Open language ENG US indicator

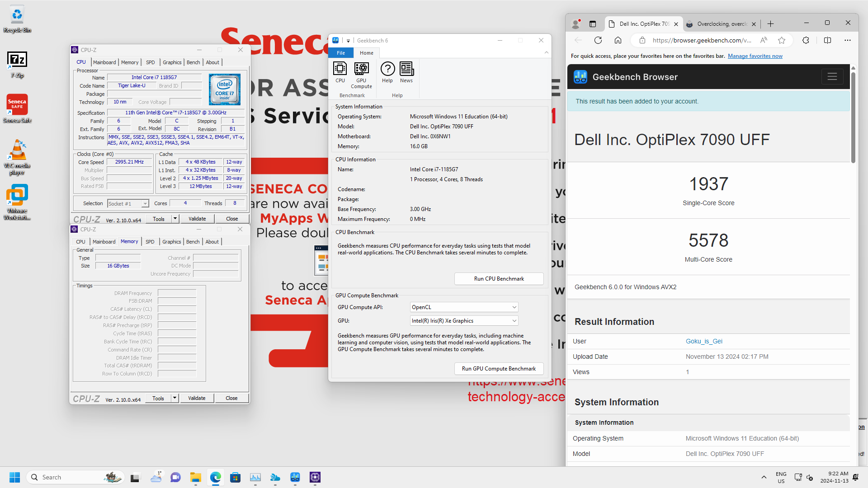pyautogui.click(x=781, y=477)
